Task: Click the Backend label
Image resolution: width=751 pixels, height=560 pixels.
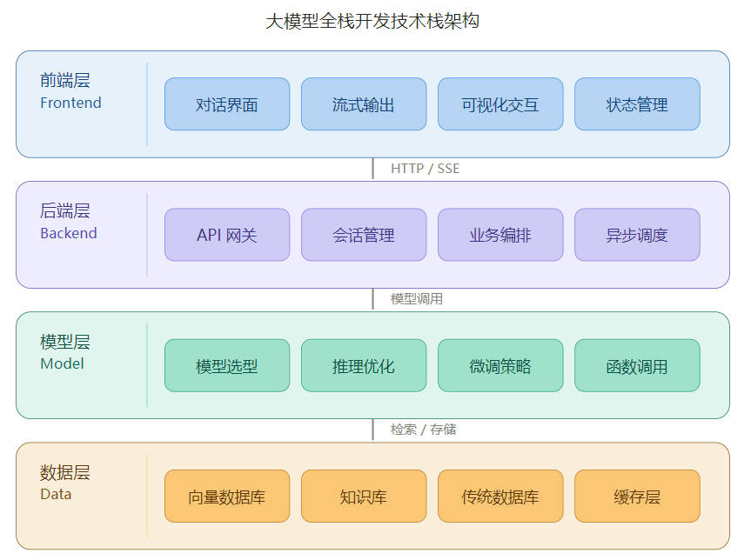Action: (x=69, y=233)
